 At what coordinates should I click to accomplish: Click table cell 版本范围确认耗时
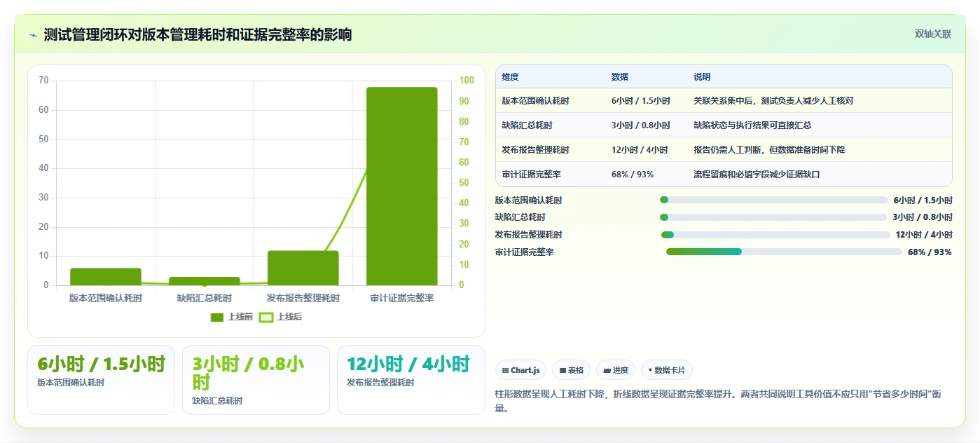point(536,101)
